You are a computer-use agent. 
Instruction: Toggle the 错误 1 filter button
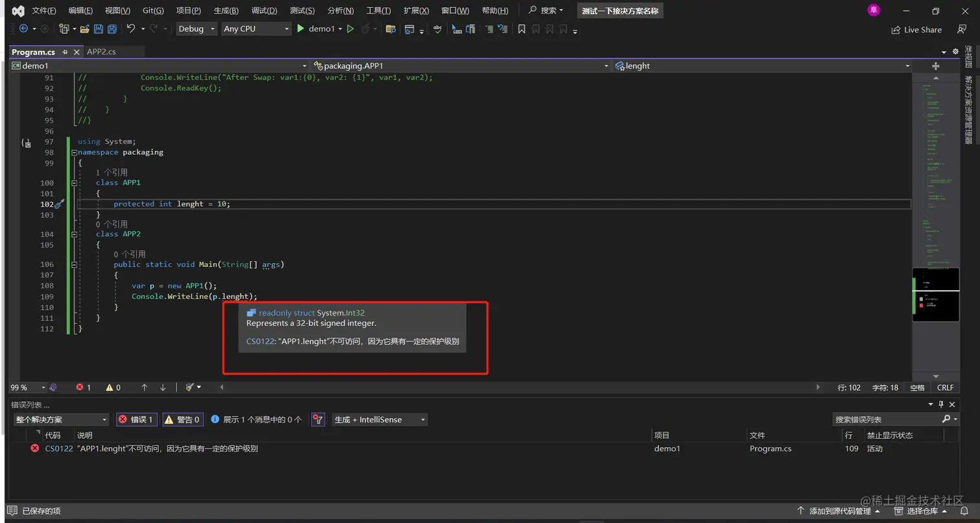pyautogui.click(x=136, y=419)
